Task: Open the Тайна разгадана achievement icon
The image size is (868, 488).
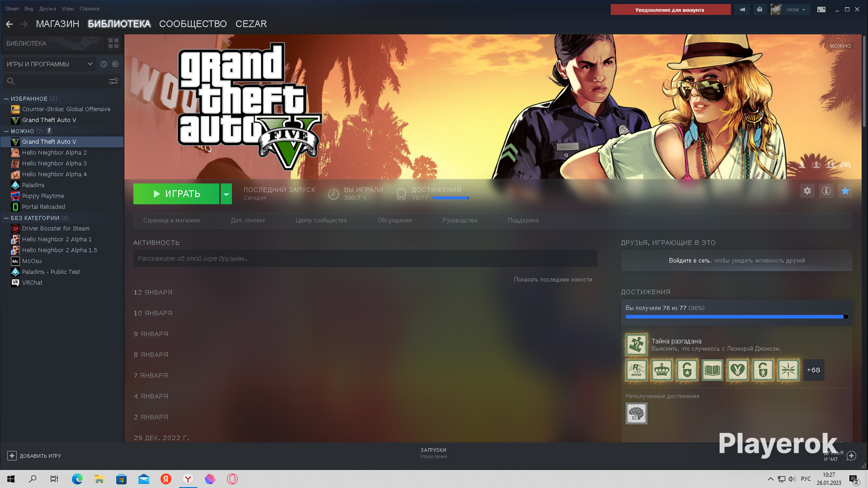Action: point(637,345)
